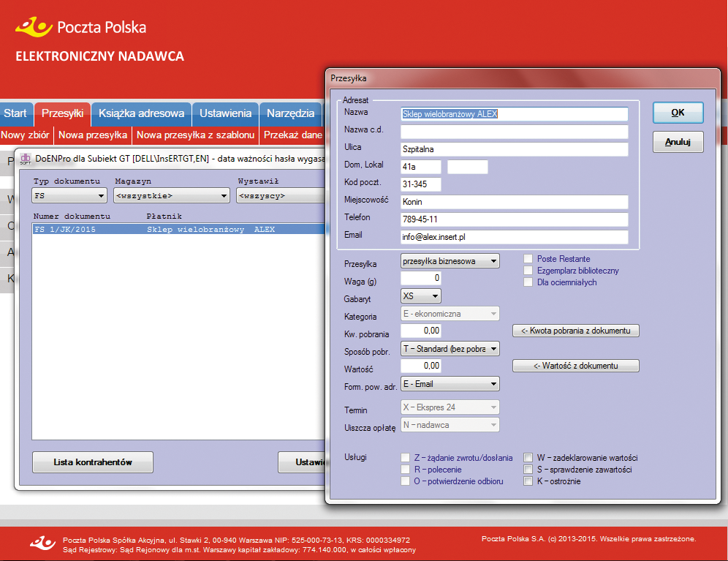Click the Waga (g) field
The image size is (728, 561).
click(x=420, y=278)
